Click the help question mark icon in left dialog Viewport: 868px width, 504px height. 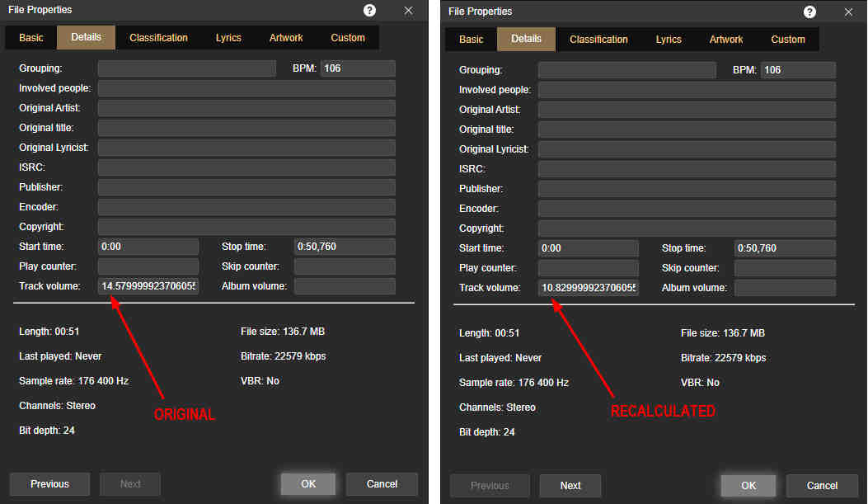(369, 10)
